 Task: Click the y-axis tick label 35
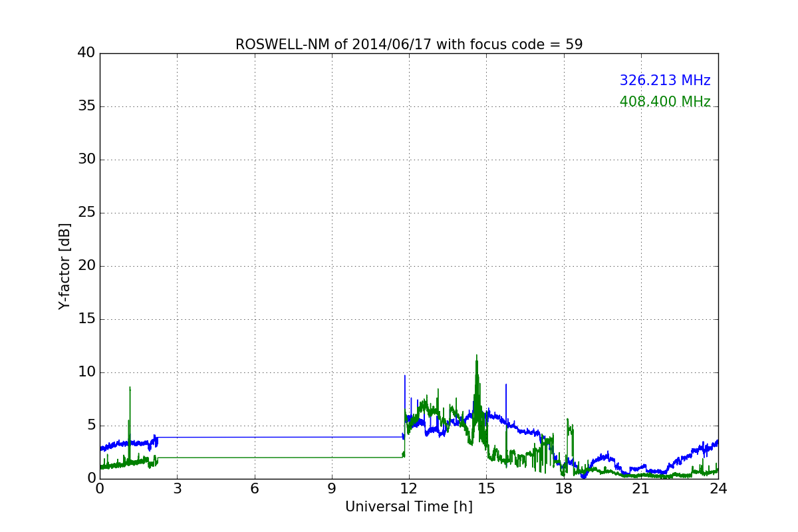[86, 106]
